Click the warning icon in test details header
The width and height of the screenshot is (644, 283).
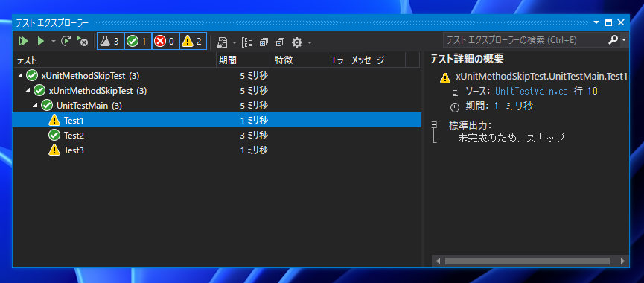444,77
